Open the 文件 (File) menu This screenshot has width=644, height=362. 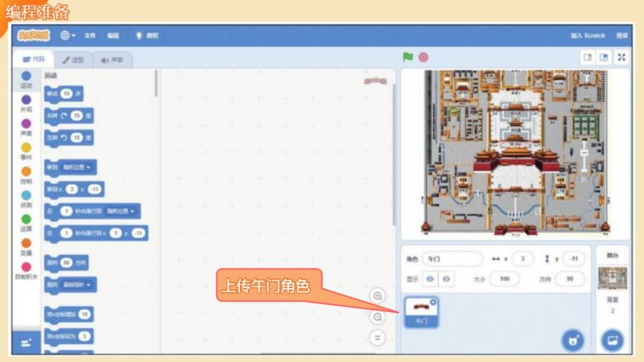(x=90, y=35)
